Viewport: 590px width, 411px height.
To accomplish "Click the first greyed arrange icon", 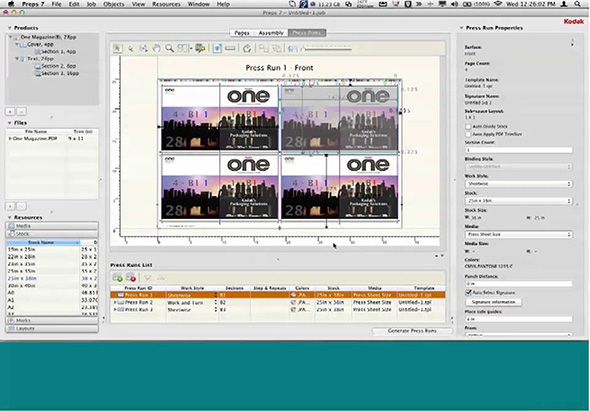I will click(264, 48).
